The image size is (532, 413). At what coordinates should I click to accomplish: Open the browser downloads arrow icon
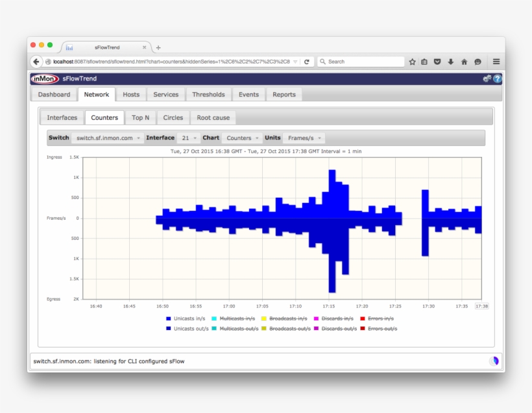451,62
